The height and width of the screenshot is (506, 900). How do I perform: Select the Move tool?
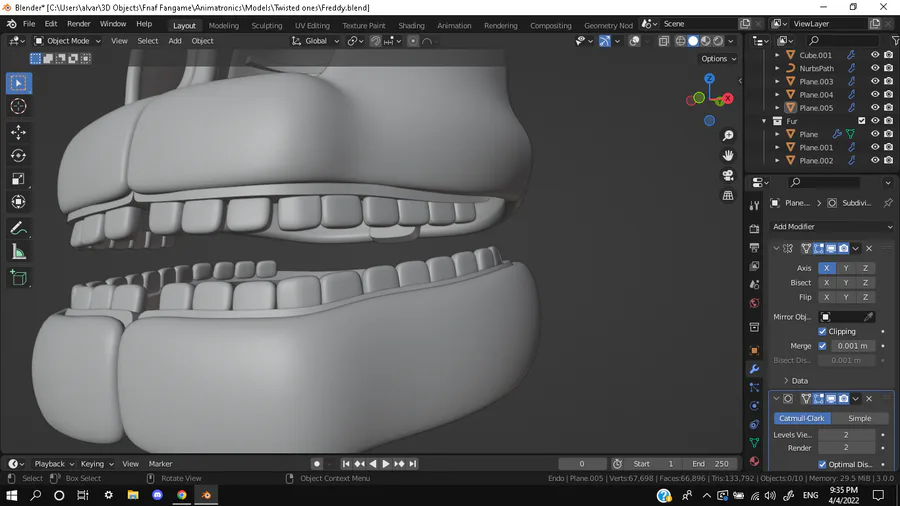[x=18, y=132]
